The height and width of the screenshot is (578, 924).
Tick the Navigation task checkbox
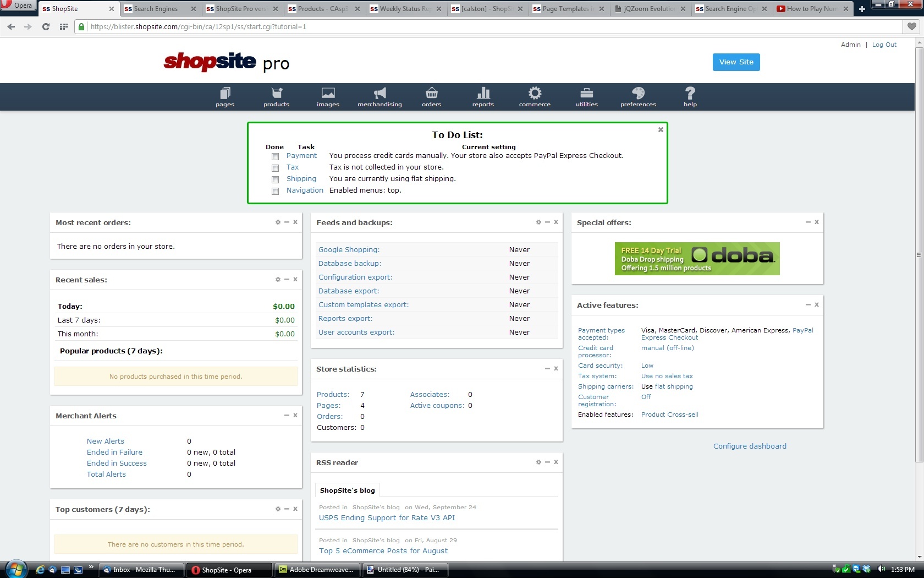[x=275, y=192]
